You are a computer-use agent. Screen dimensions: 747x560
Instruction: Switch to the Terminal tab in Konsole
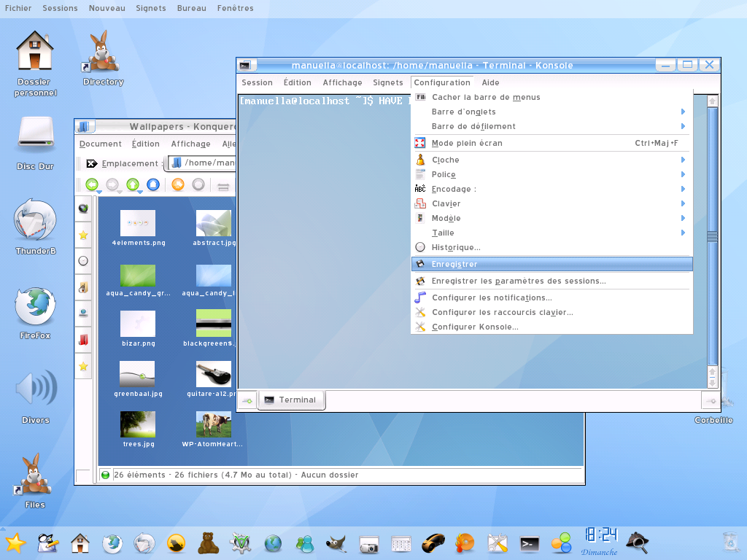pyautogui.click(x=292, y=400)
